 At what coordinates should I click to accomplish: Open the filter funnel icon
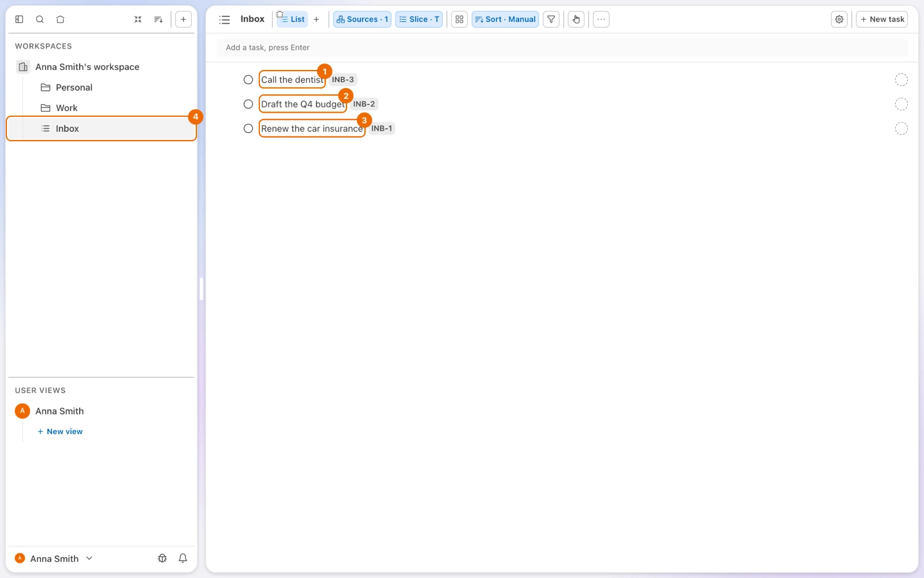tap(551, 19)
